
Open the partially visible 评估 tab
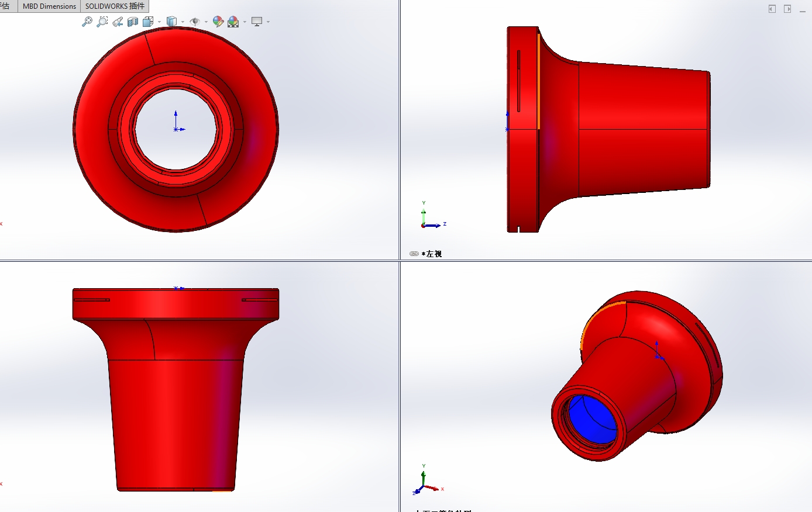(x=7, y=6)
